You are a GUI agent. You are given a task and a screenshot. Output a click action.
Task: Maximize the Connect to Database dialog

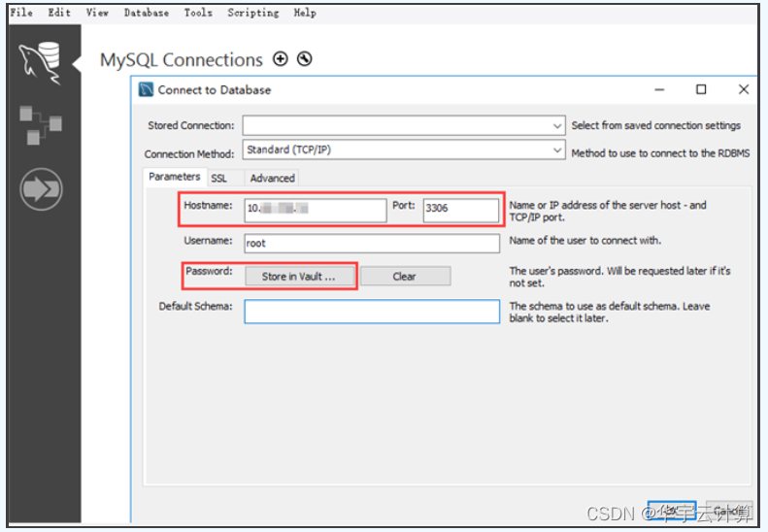701,89
